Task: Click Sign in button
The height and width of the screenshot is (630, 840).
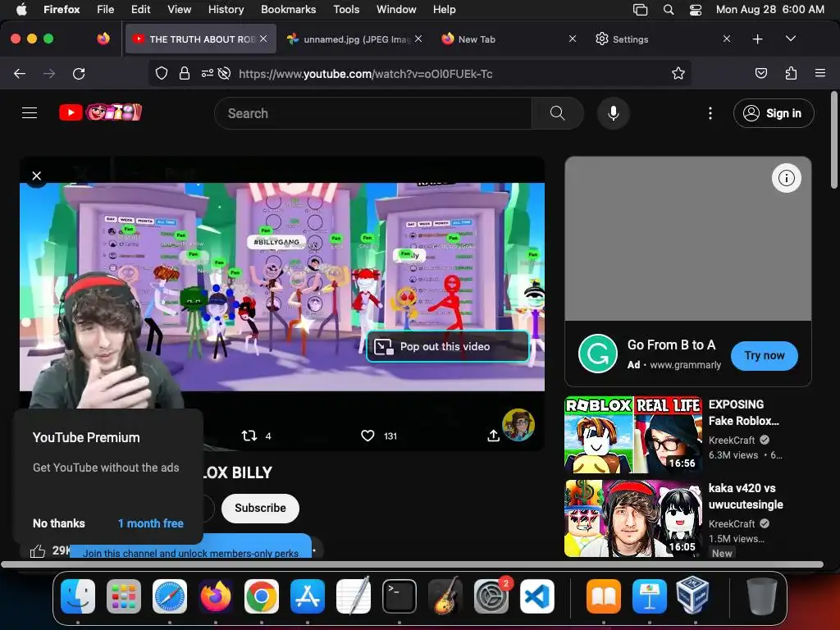Action: tap(773, 113)
